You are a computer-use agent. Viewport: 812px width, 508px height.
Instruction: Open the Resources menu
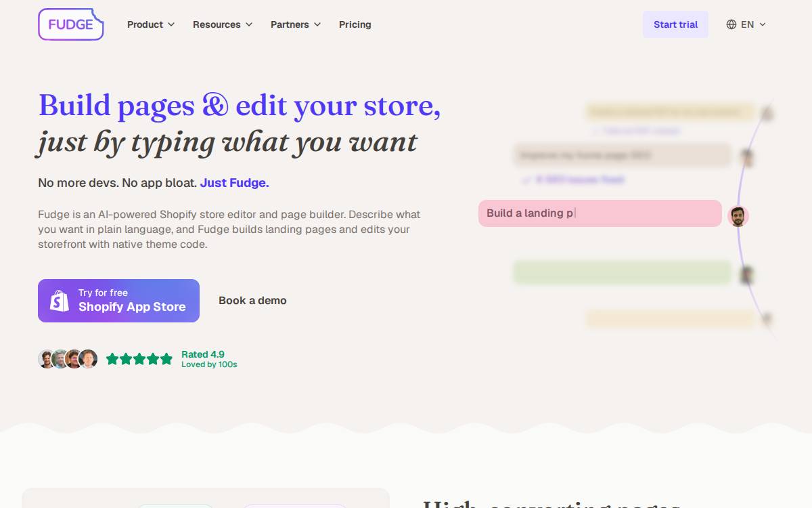click(223, 24)
